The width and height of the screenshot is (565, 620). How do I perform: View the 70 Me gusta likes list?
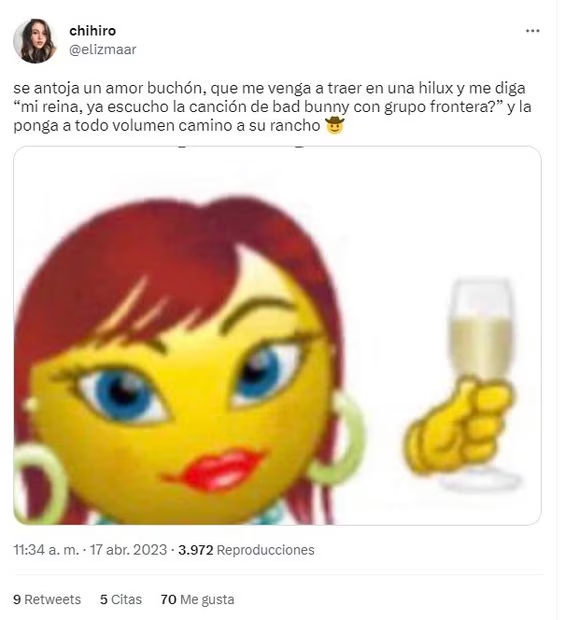point(197,599)
